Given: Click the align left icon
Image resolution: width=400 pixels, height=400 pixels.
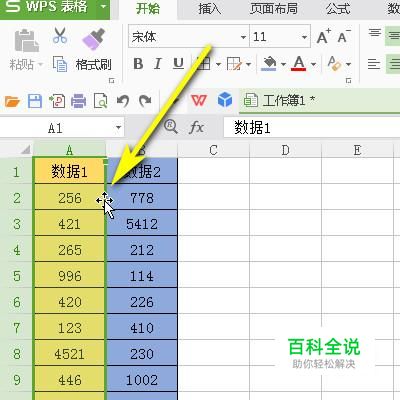Looking at the screenshot, I should click(374, 64).
